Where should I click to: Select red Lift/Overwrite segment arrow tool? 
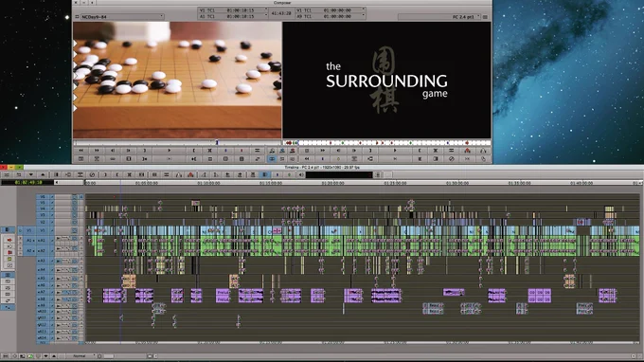point(9,240)
